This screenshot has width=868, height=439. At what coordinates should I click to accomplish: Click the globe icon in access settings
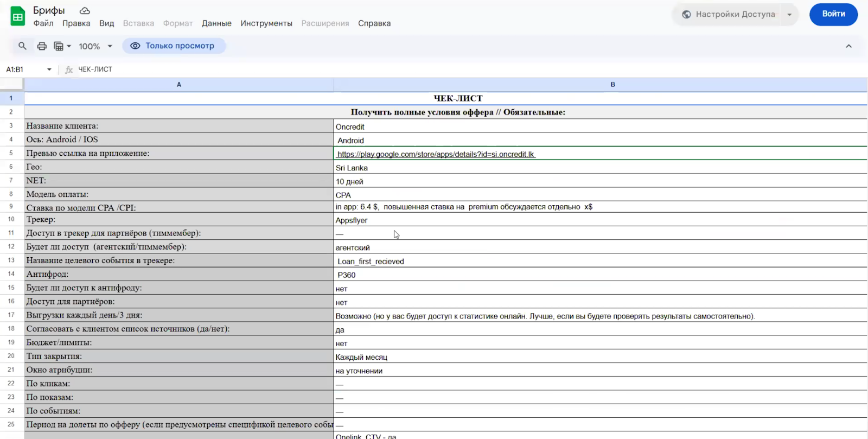tap(686, 15)
